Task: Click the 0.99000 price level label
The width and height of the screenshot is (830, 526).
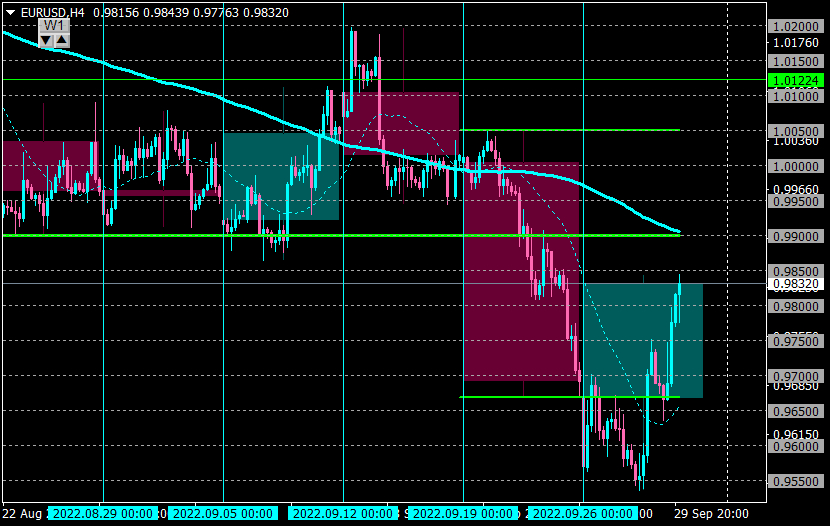Action: point(796,237)
